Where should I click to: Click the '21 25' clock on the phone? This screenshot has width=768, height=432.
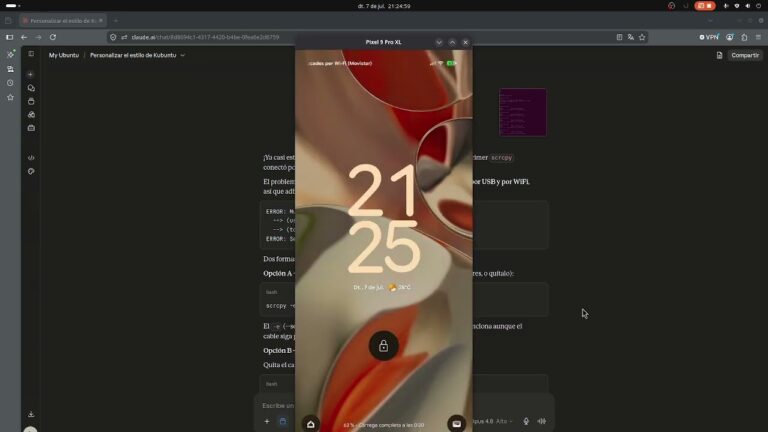384,219
